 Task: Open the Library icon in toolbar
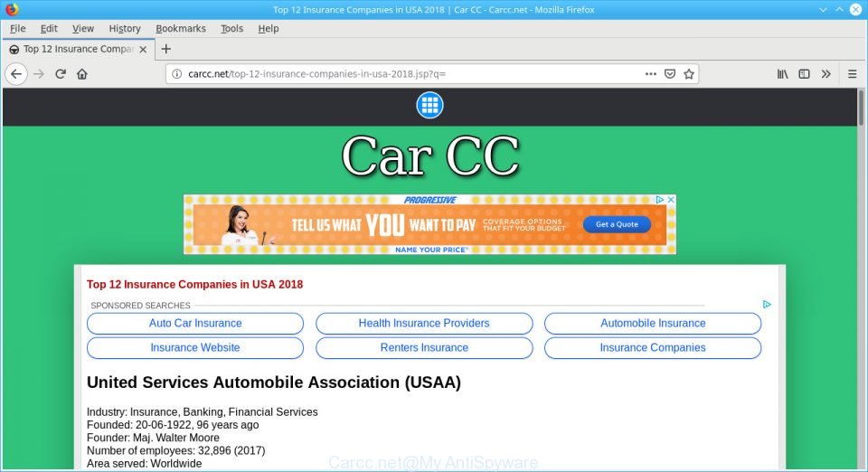(x=782, y=73)
